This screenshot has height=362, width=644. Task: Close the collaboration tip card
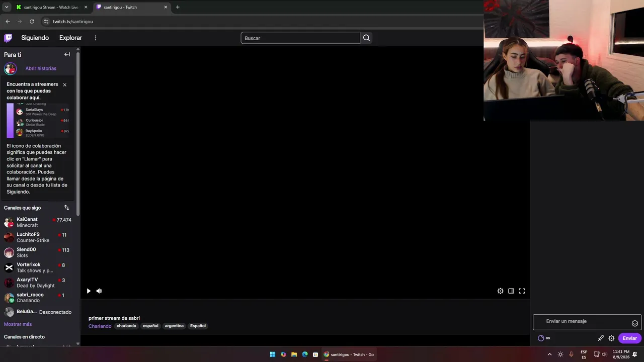(x=64, y=84)
